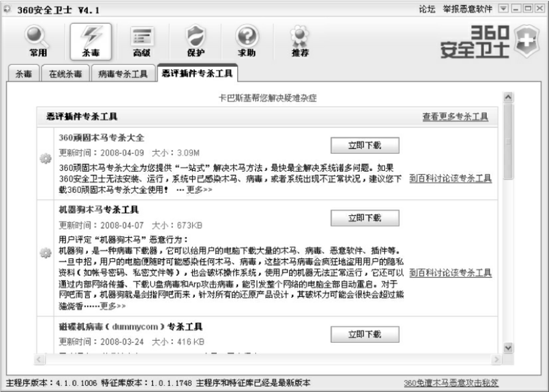The image size is (549, 392).
Task: Open 到百科讨论该专杀工具 link for 机器狗木马
Action: tap(451, 273)
